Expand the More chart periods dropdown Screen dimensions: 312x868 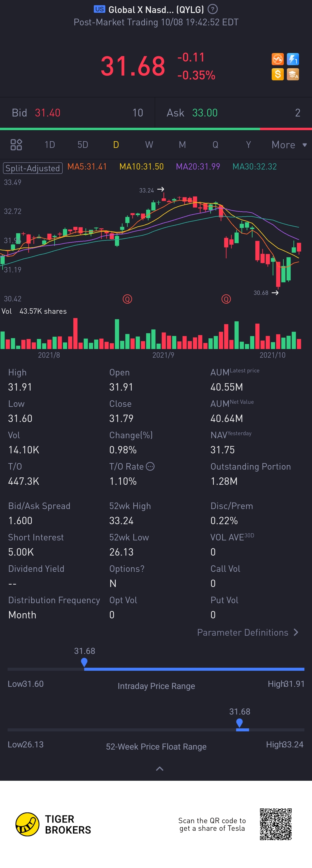(x=289, y=145)
